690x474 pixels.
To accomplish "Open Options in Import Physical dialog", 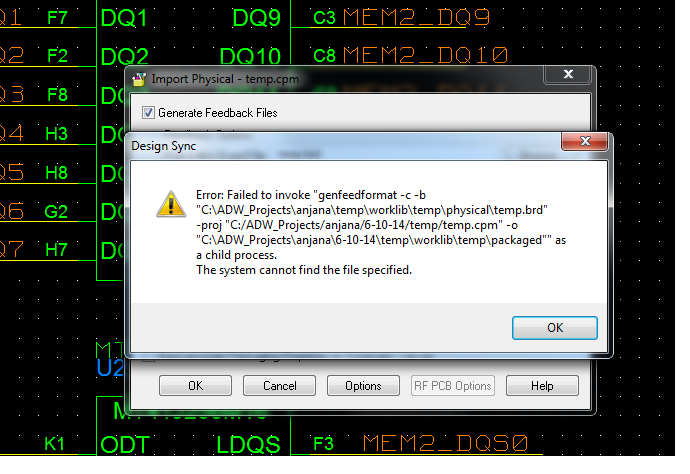I will coord(363,386).
